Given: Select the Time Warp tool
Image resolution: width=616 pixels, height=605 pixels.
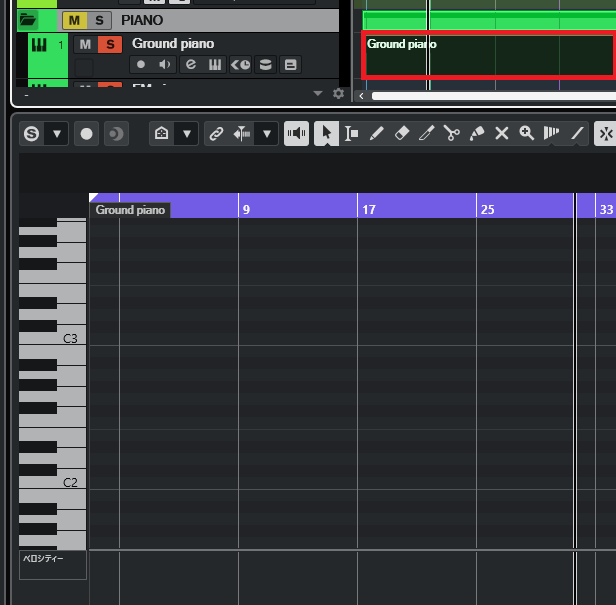Looking at the screenshot, I should 552,134.
